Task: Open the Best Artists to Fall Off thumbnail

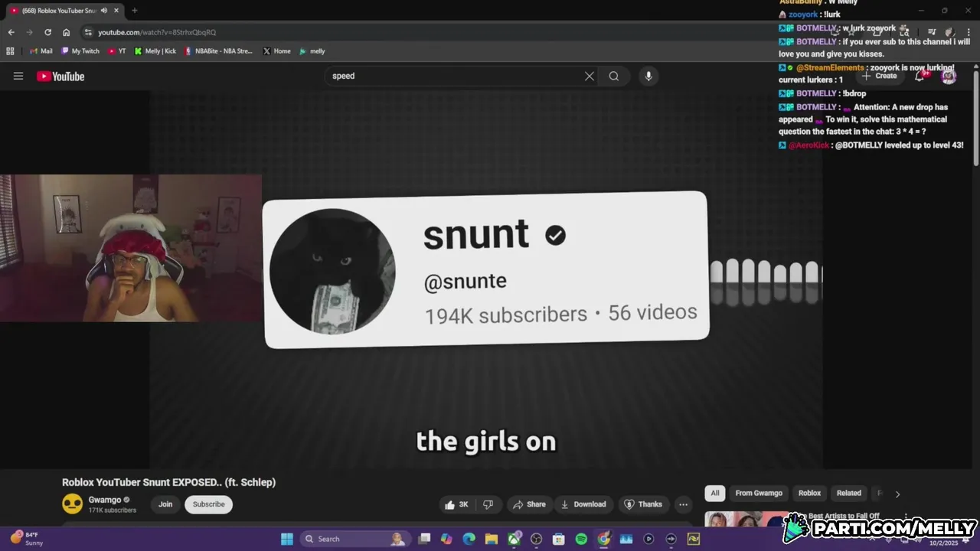Action: [746, 519]
